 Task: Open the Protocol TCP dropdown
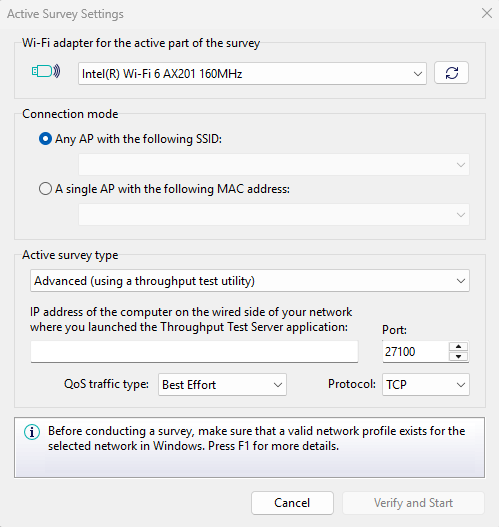pos(426,384)
